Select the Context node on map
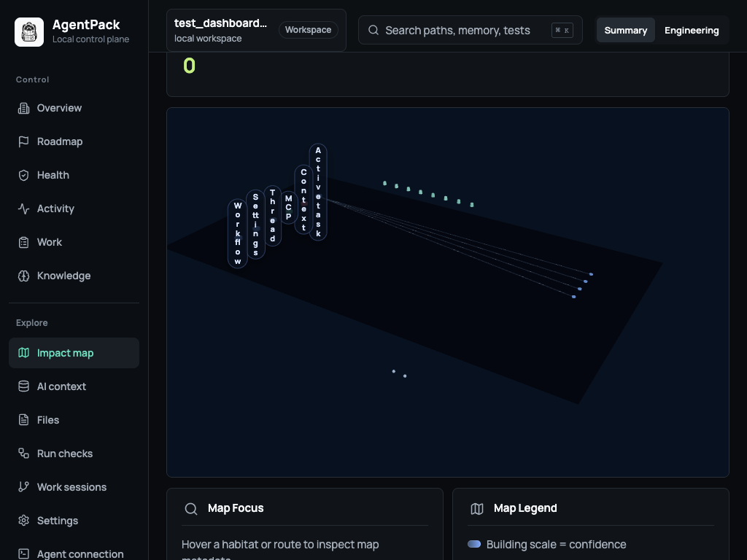The width and height of the screenshot is (747, 560). coord(303,200)
